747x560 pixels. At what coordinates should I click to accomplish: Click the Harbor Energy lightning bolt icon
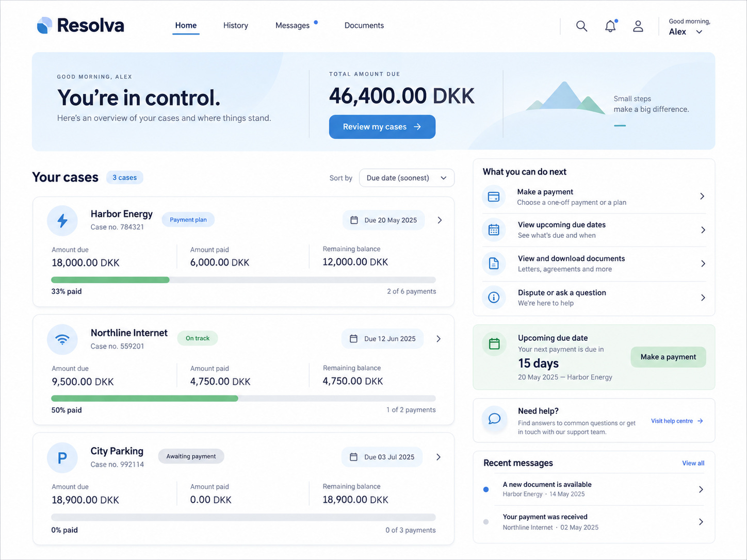pyautogui.click(x=62, y=221)
